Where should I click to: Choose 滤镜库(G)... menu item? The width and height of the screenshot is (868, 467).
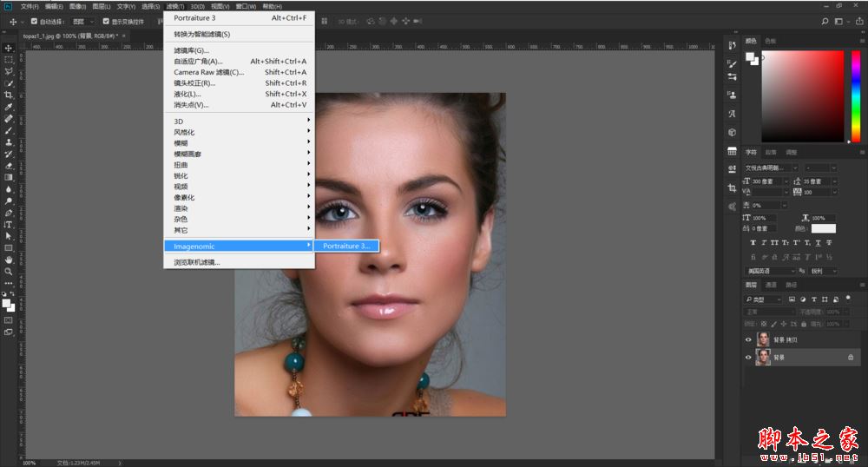240,51
